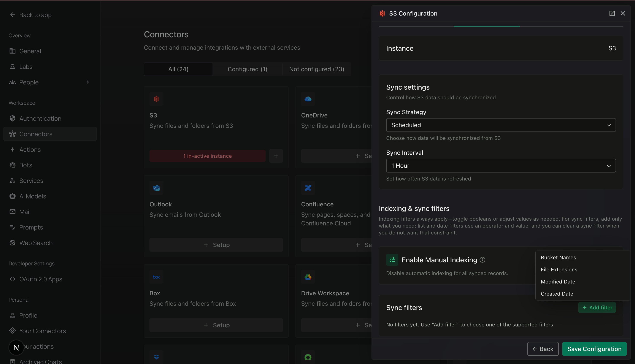635x364 pixels.
Task: Click the Labs flask icon
Action: [x=13, y=66]
